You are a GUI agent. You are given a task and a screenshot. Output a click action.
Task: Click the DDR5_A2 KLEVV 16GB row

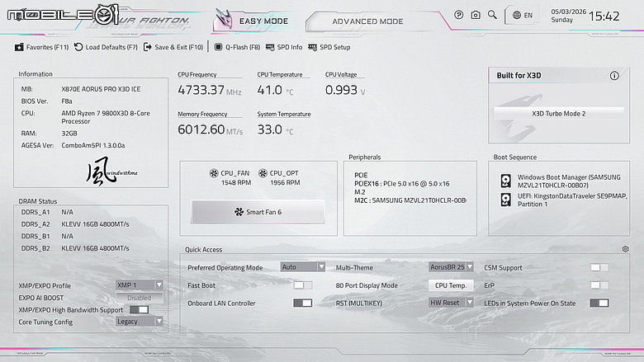coord(75,224)
